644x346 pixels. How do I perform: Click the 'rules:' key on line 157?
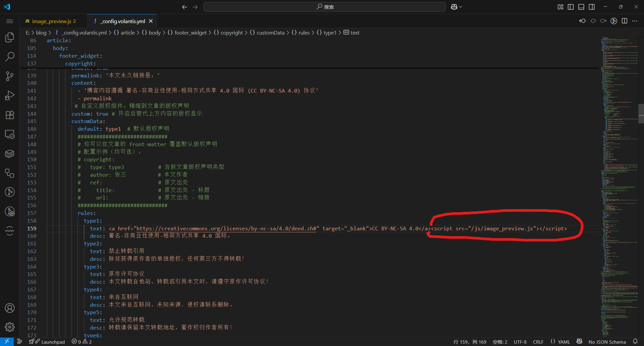click(87, 213)
